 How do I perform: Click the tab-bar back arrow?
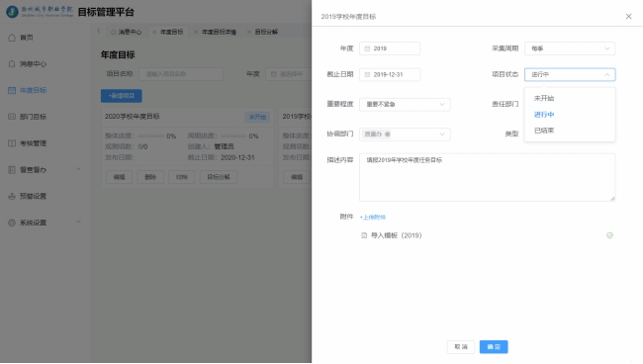tap(98, 31)
